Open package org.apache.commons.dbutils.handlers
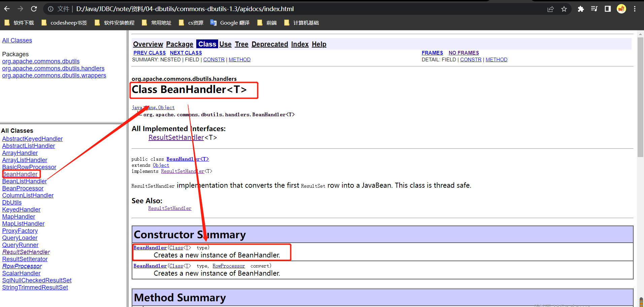Image resolution: width=644 pixels, height=307 pixels. coord(53,68)
